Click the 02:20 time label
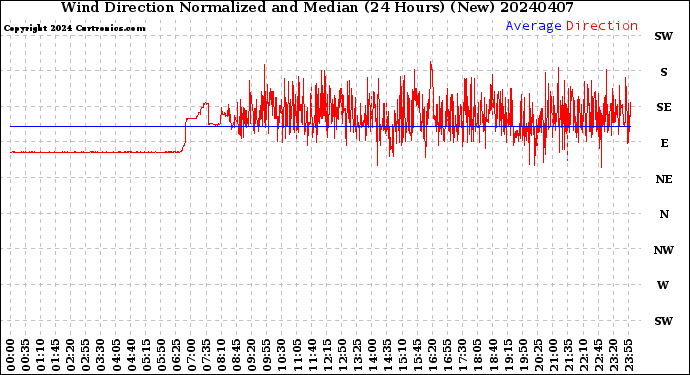690x375 pixels. [71, 355]
